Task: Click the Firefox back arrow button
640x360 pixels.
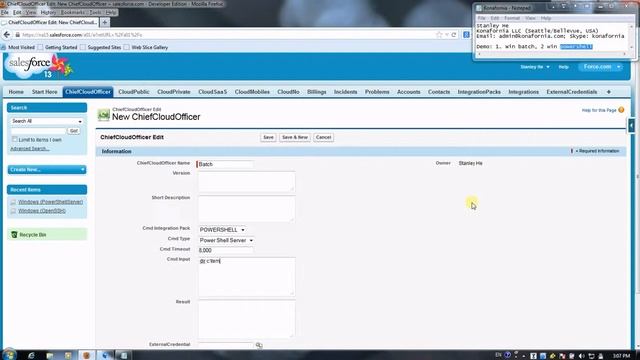Action: [x=7, y=35]
